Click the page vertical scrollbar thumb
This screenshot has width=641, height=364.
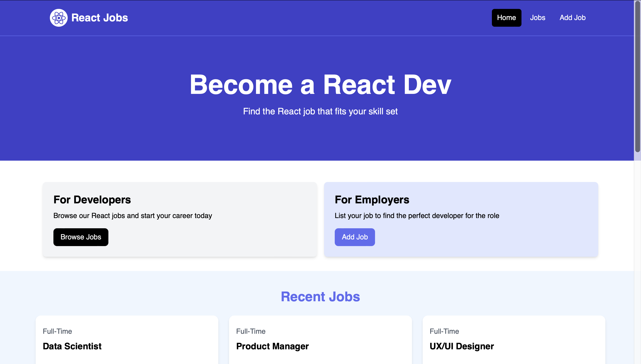(637, 76)
